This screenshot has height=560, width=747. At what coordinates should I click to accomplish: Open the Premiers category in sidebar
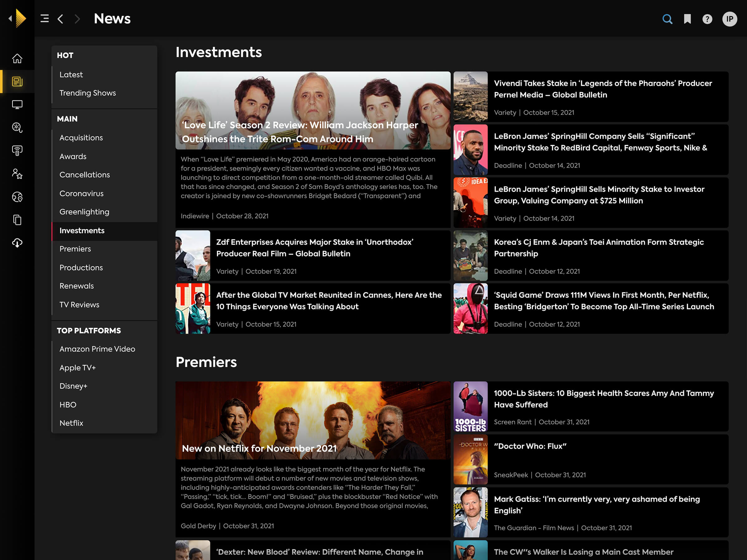(x=105, y=249)
